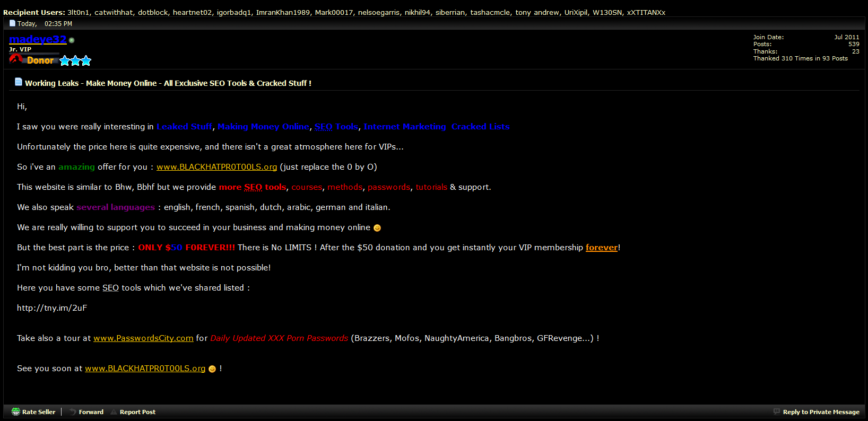Click the Forward button label

(91, 412)
